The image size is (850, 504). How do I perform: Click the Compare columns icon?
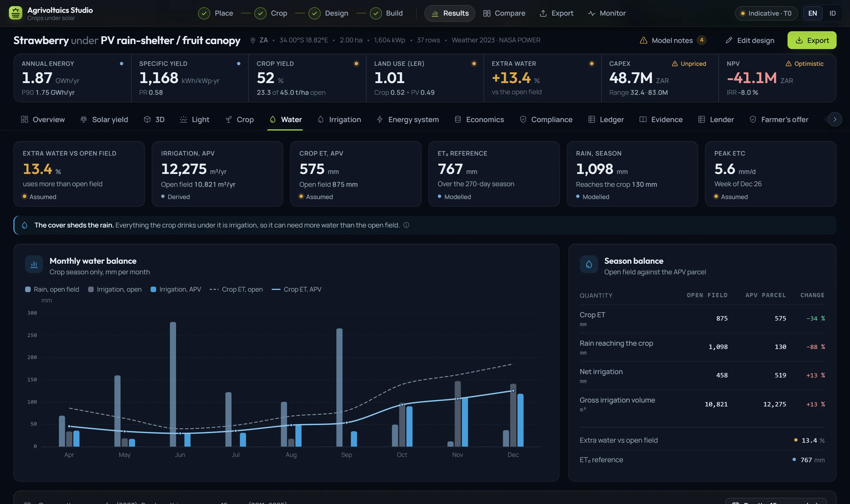(486, 13)
